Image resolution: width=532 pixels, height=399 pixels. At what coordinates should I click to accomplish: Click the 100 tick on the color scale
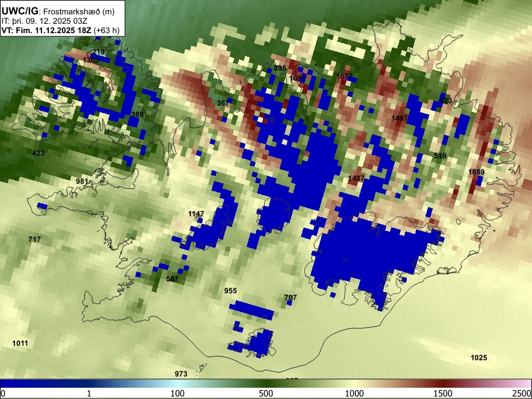(x=178, y=393)
